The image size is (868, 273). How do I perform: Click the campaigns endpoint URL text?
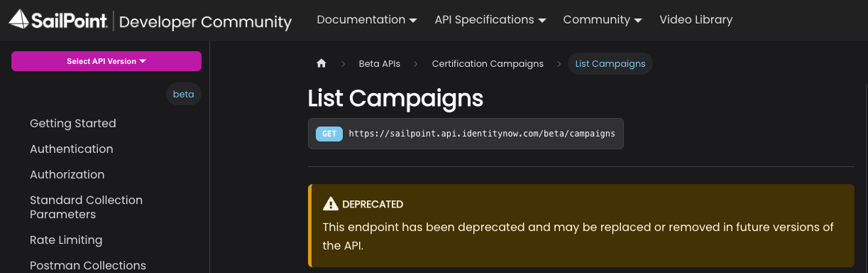(482, 134)
